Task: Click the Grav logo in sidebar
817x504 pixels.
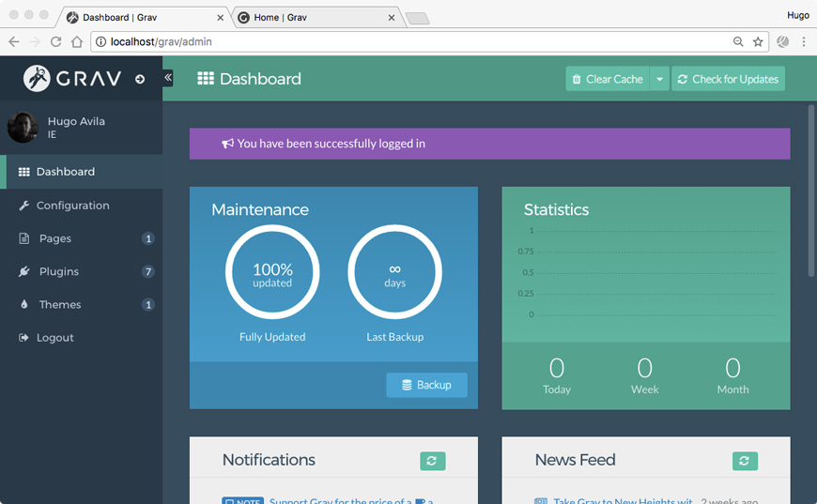Action: click(x=73, y=79)
